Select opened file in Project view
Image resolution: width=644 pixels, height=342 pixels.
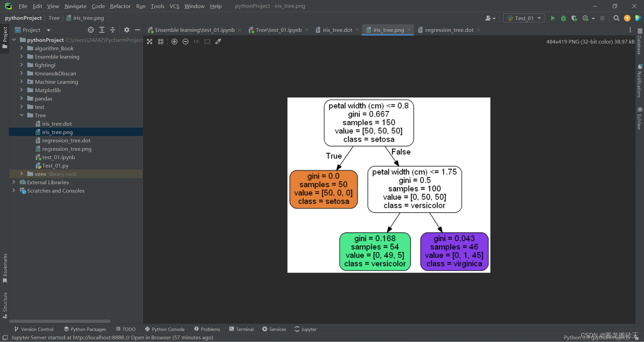[91, 30]
